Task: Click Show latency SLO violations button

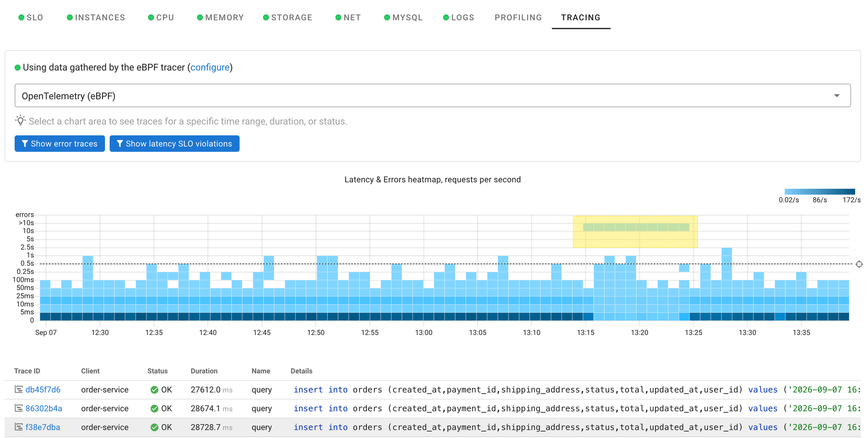Action: point(175,143)
